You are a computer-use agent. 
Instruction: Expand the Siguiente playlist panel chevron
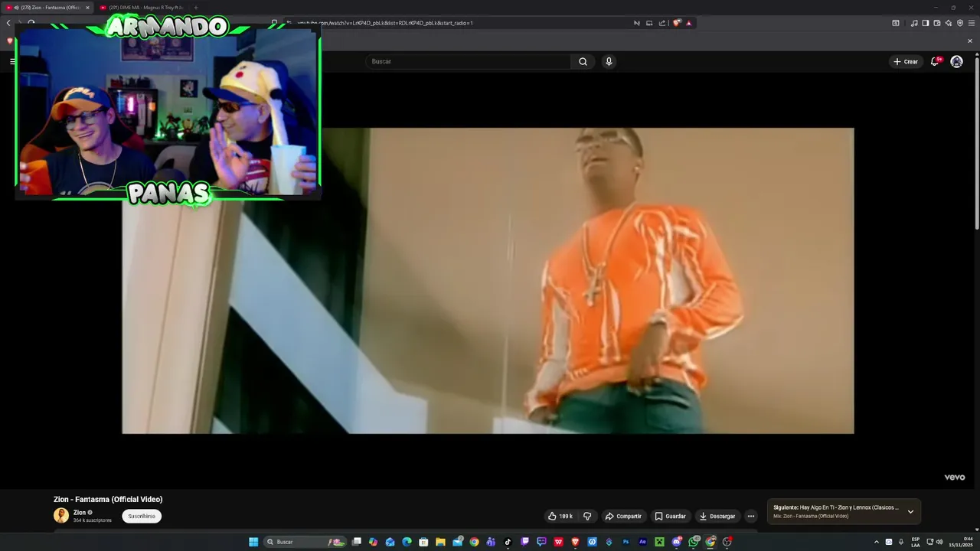(910, 511)
